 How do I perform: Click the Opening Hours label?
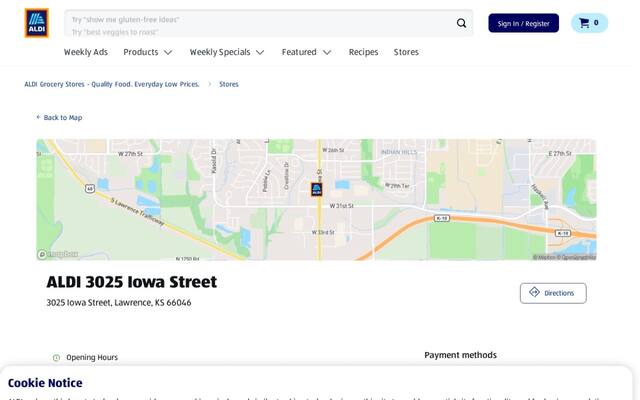tap(92, 358)
